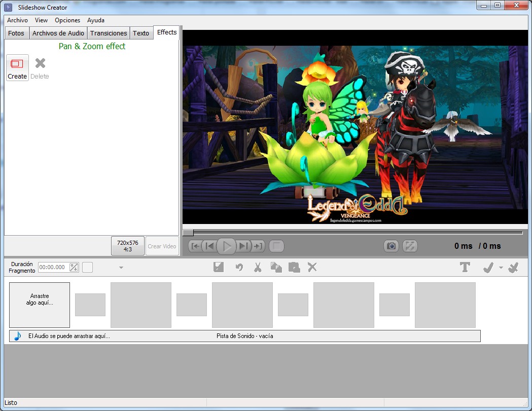Open the Opciones menu
The height and width of the screenshot is (411, 532).
click(67, 20)
